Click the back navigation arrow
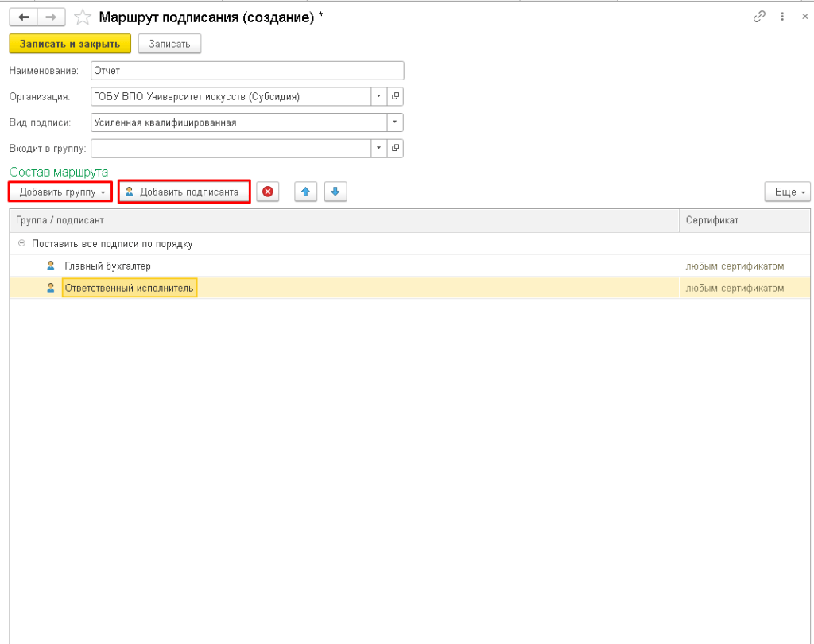 (23, 17)
